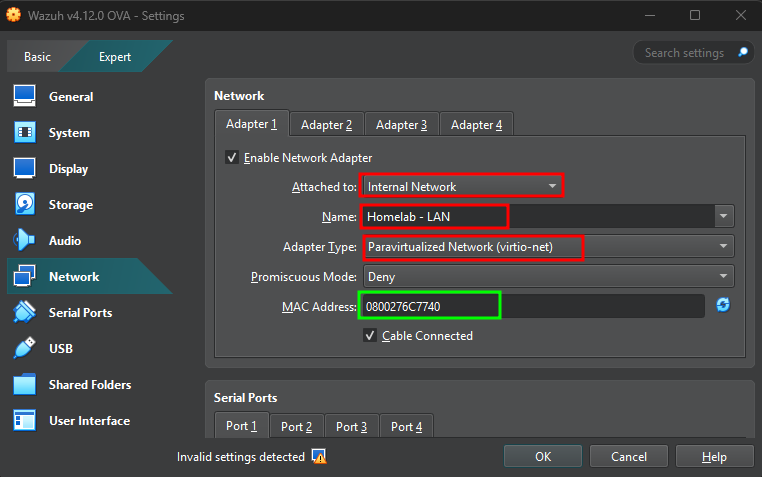Click the VirtualBox title bar app icon
The height and width of the screenshot is (477, 762).
[13, 15]
